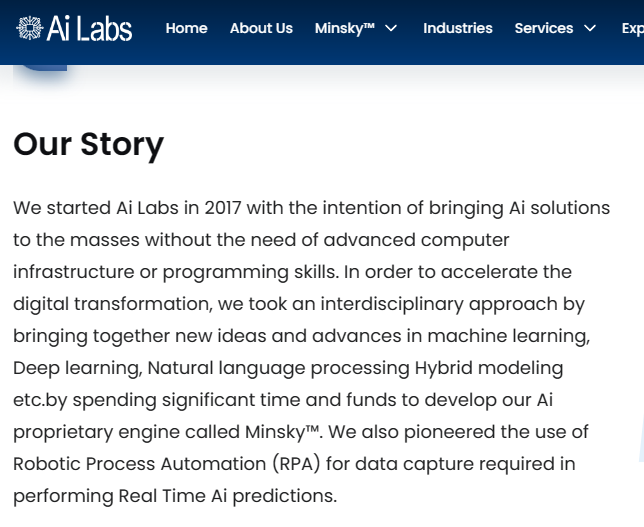The width and height of the screenshot is (644, 527).
Task: Click the Ai Labs wordmark text
Action: click(x=89, y=28)
